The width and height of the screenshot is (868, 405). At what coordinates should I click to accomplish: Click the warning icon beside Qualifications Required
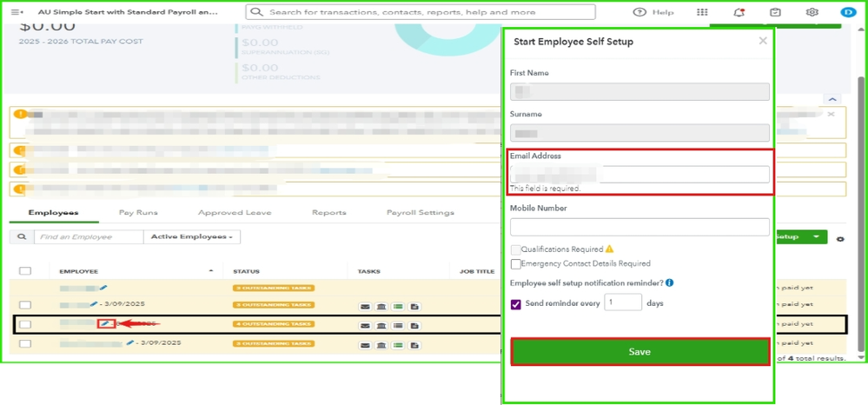609,249
